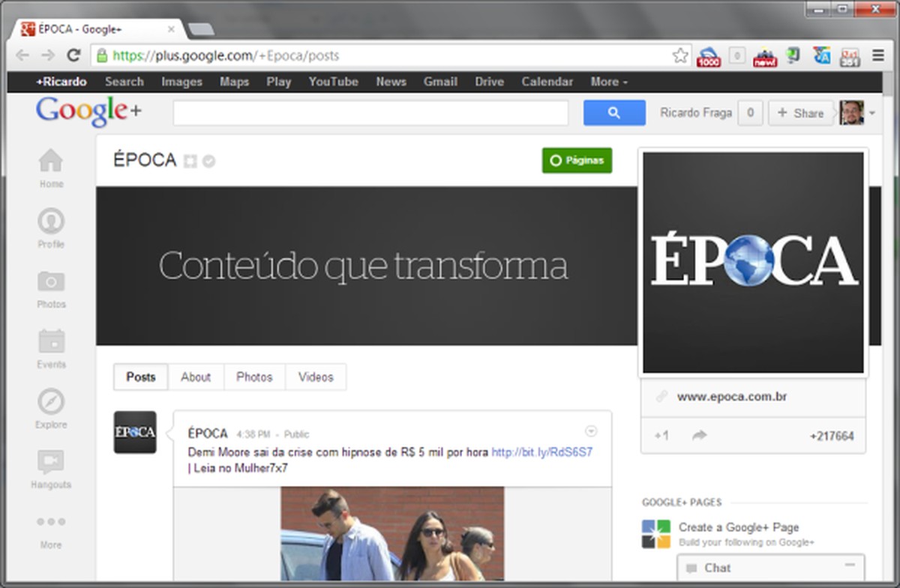Click the site lock icon in address bar

tap(101, 55)
